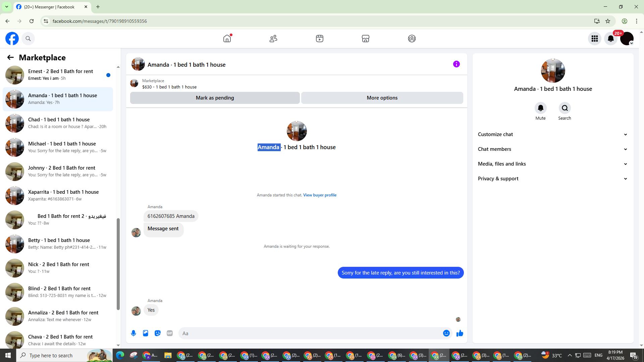Click the voice clip microphone icon
The height and width of the screenshot is (362, 644).
pyautogui.click(x=133, y=333)
